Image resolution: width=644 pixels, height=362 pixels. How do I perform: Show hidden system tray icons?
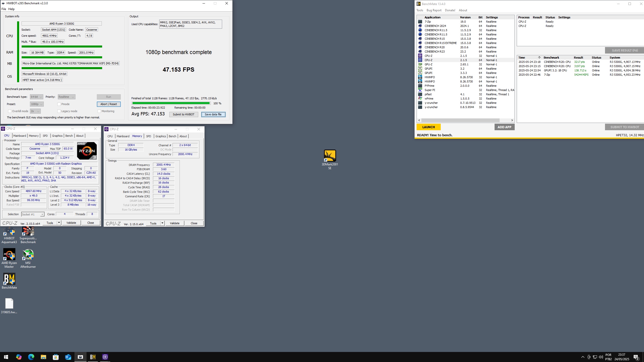tap(583, 357)
